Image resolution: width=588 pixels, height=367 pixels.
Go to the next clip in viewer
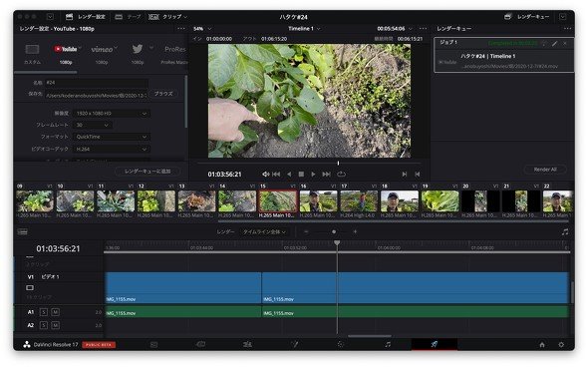coord(404,175)
